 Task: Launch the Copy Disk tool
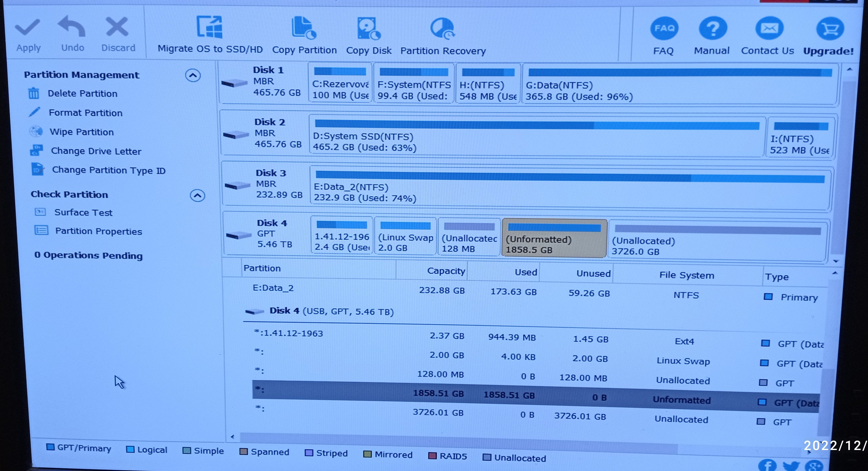(368, 29)
